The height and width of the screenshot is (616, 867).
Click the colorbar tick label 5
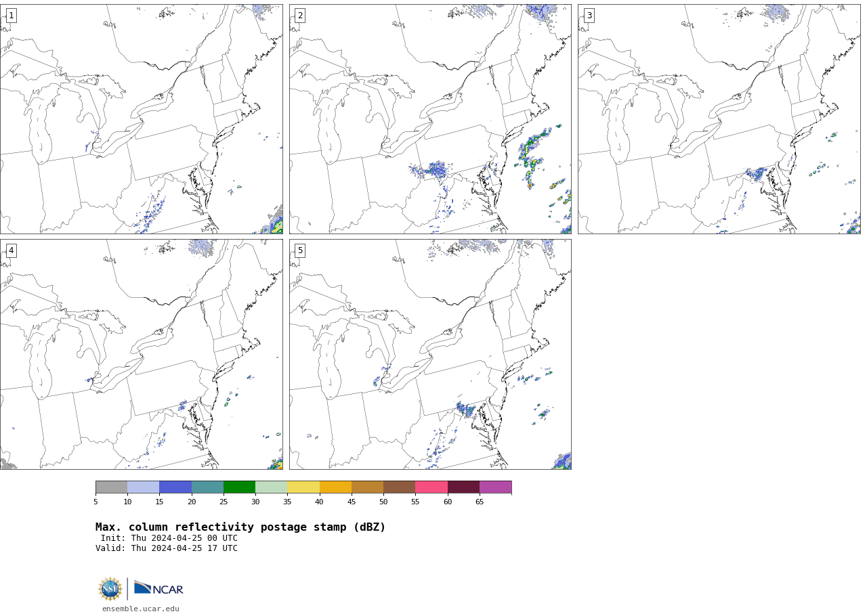click(96, 502)
